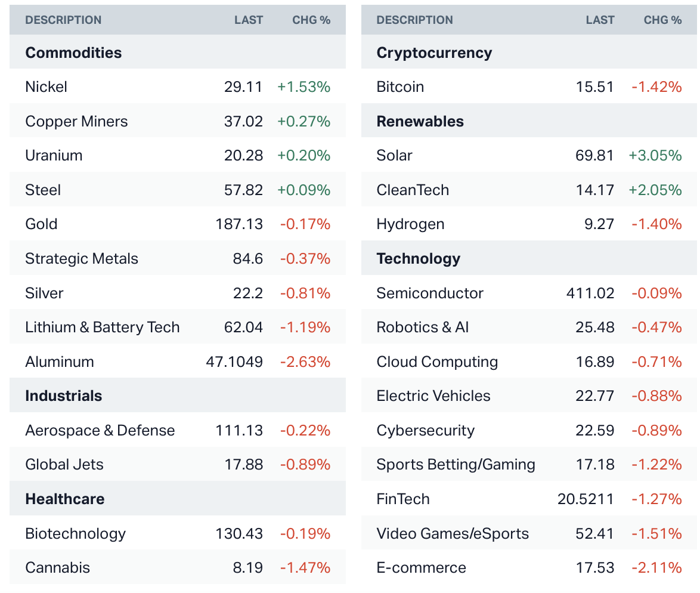Open the Nickel row

[x=47, y=87]
